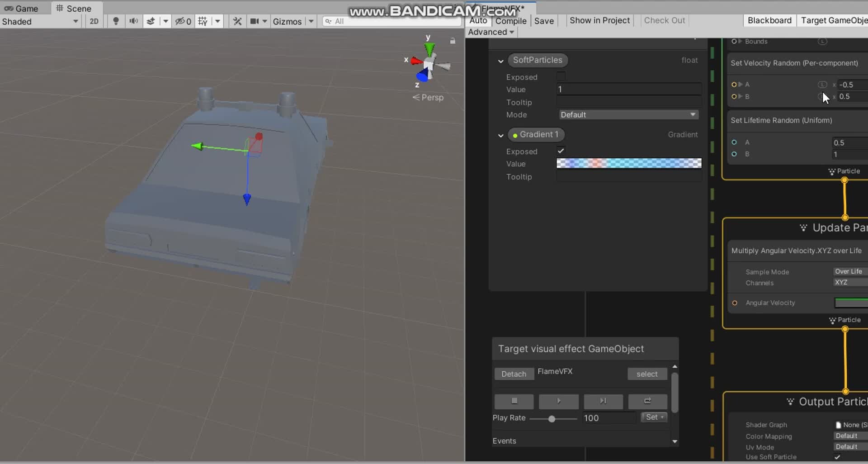Viewport: 868px width, 464px height.
Task: Click select button for target GameObject
Action: coord(647,374)
